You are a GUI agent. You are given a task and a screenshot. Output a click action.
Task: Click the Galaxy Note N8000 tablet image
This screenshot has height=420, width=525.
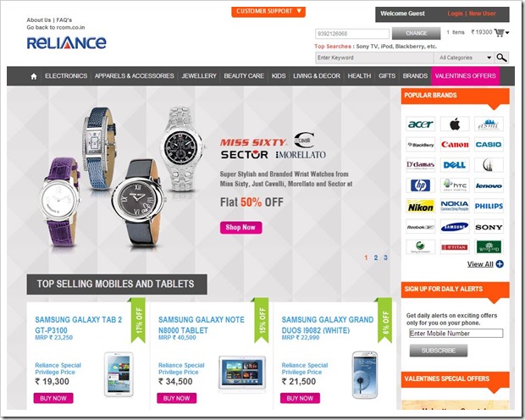click(x=242, y=373)
